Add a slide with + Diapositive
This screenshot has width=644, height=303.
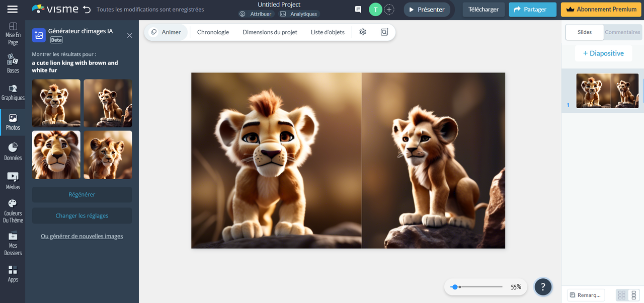point(603,53)
